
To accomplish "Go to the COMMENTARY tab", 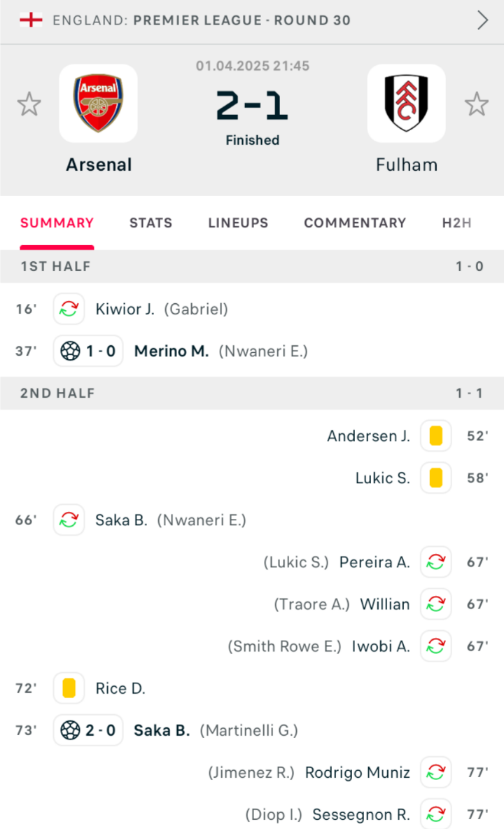I will [355, 223].
